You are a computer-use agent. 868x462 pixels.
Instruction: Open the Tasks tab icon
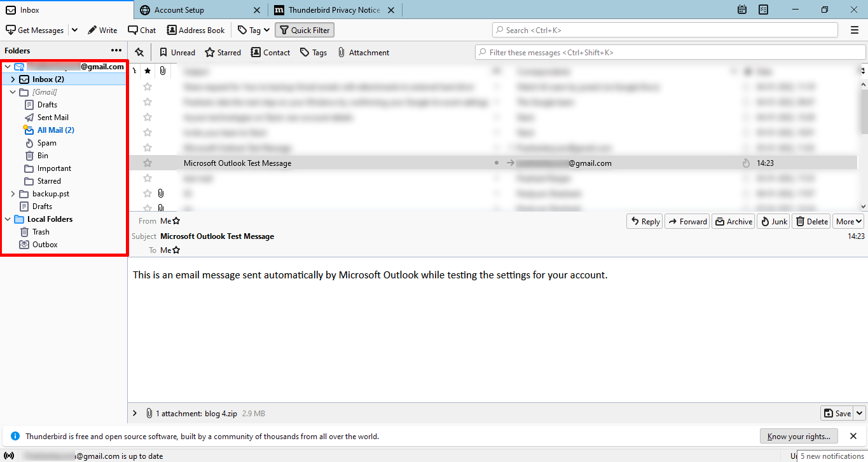click(x=764, y=10)
